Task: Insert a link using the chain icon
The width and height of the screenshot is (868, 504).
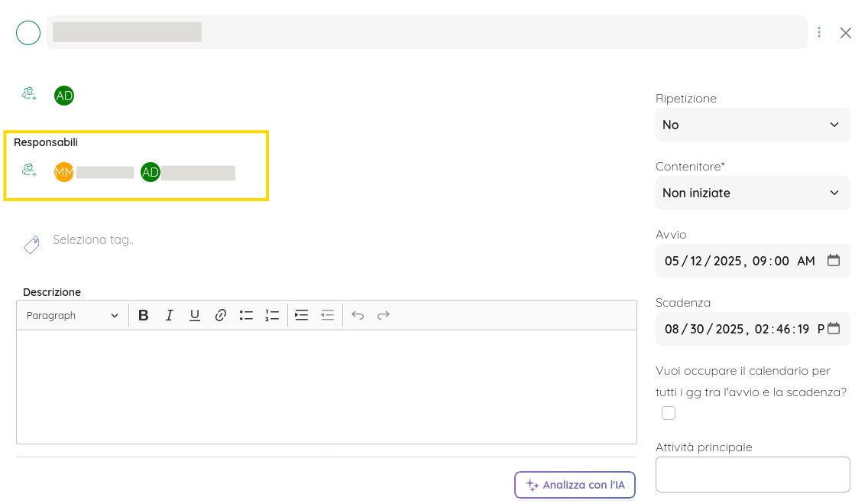Action: pyautogui.click(x=221, y=314)
